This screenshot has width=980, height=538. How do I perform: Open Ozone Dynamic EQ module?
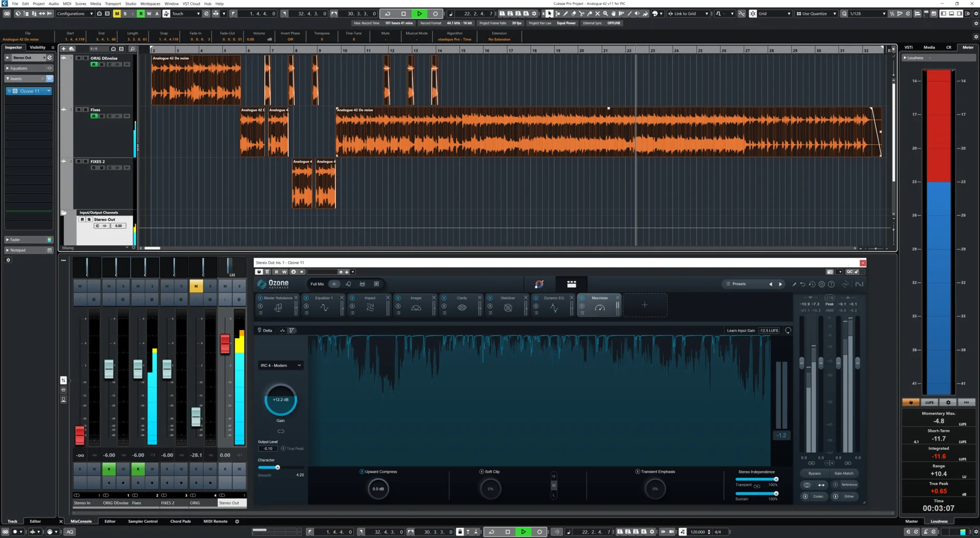[554, 305]
